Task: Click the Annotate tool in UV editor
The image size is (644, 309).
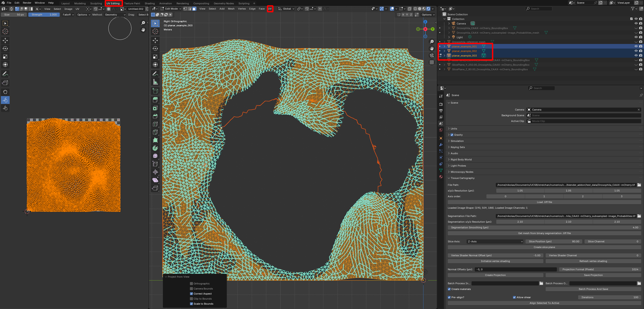Action: pos(5,74)
